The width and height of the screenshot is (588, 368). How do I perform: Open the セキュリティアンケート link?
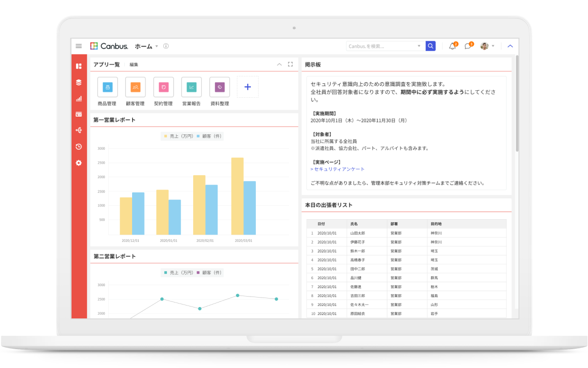point(339,169)
